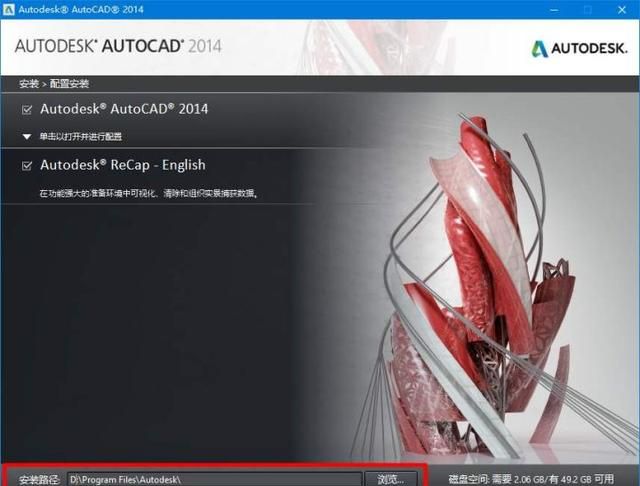Click the disk space text 磁盘空间
640x486 pixels.
(x=531, y=479)
